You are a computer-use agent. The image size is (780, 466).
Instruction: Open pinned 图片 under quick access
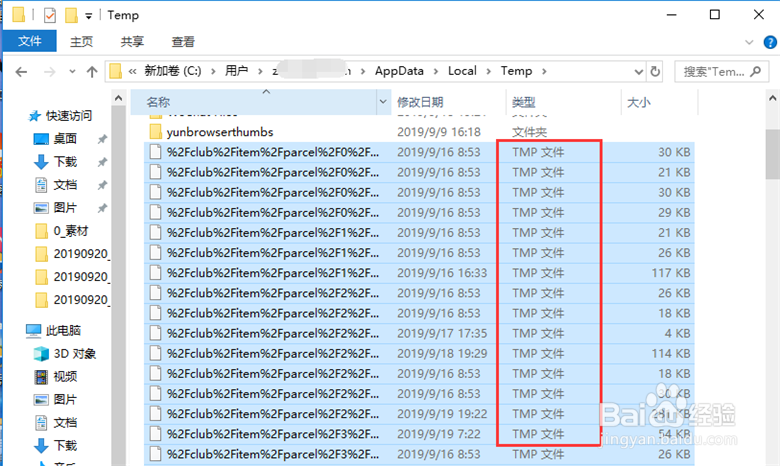click(65, 208)
